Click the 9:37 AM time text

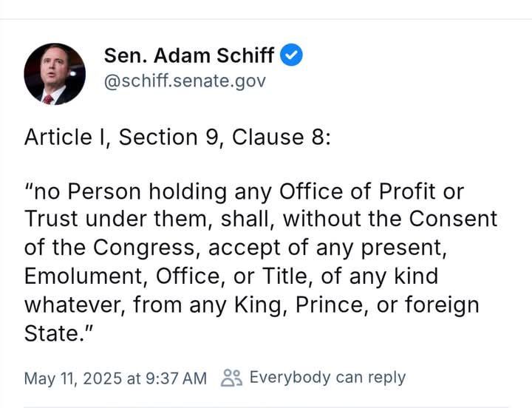click(176, 378)
